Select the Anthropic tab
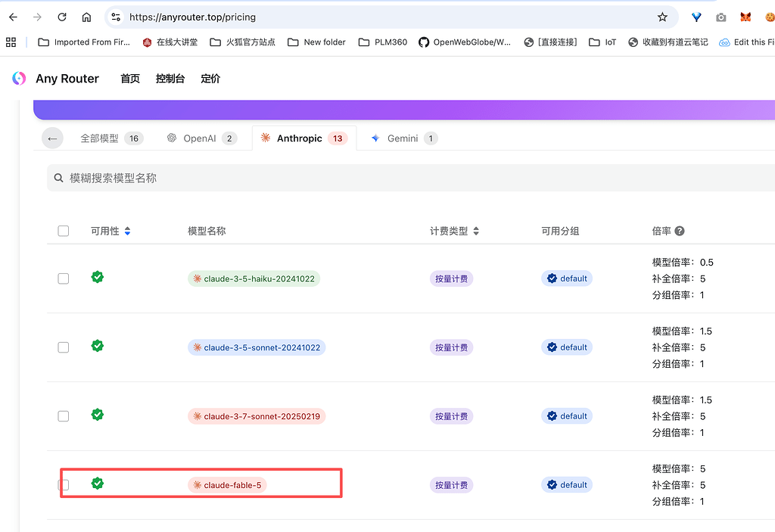The height and width of the screenshot is (532, 775). click(x=304, y=138)
